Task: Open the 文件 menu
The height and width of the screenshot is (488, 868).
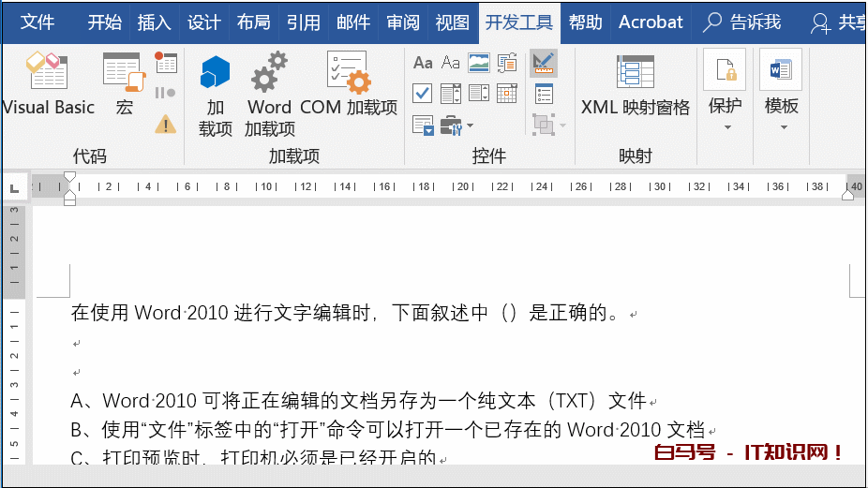Action: (37, 22)
